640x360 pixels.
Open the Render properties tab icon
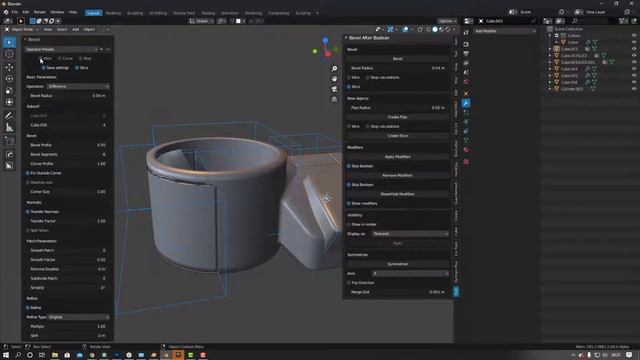click(x=466, y=44)
